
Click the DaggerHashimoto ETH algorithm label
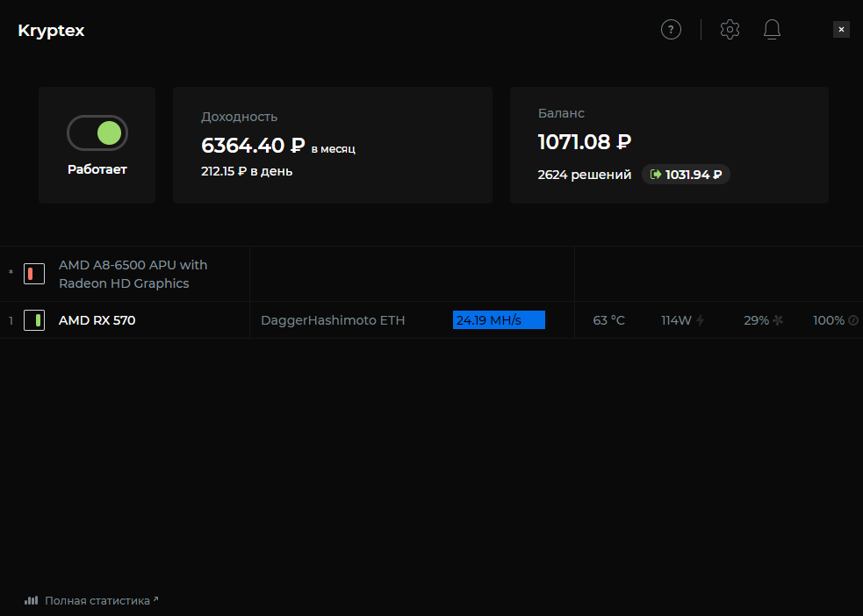click(x=333, y=320)
